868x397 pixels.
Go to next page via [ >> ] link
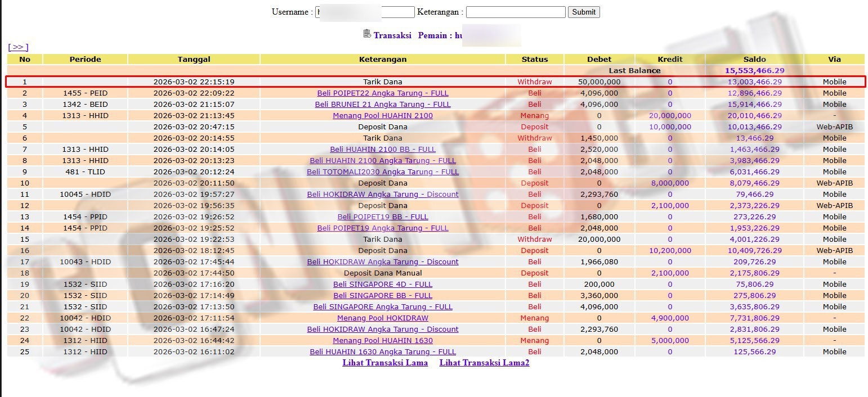pos(18,47)
